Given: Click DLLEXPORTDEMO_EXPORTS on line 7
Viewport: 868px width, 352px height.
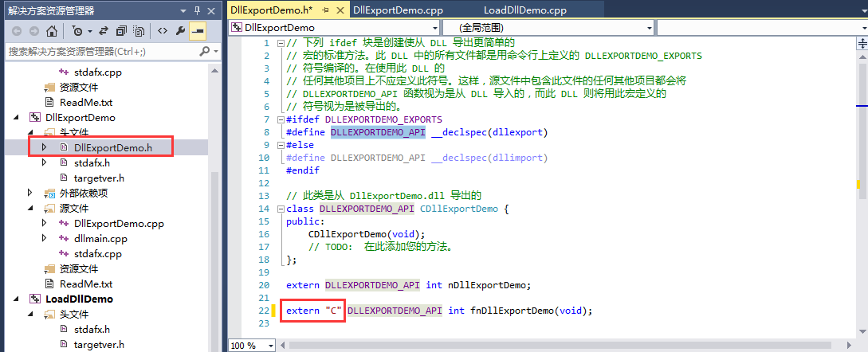Looking at the screenshot, I should 383,119.
